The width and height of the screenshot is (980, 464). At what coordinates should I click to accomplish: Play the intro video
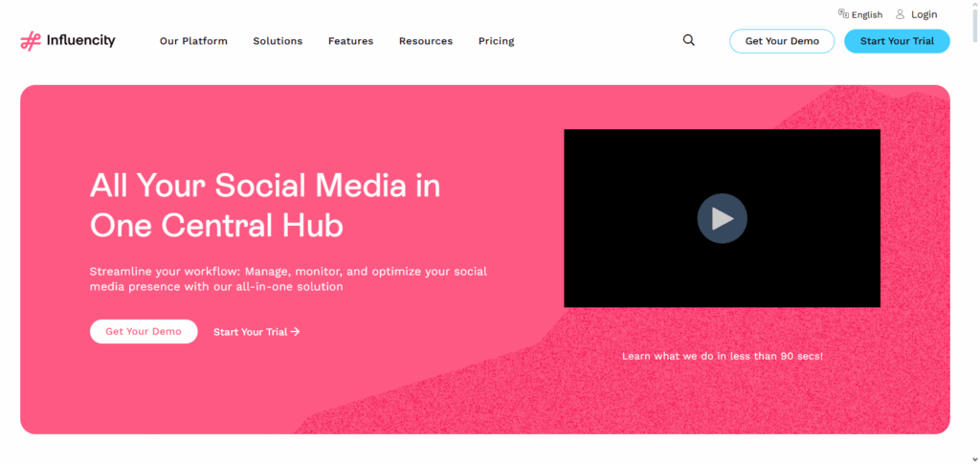[x=722, y=218]
